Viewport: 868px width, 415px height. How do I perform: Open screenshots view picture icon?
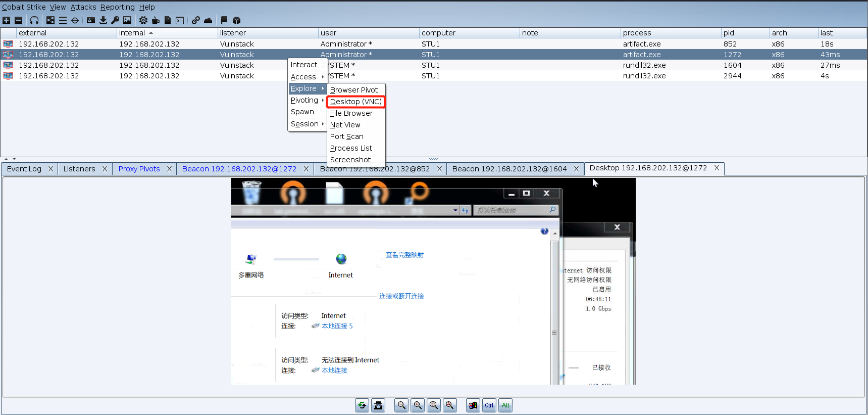(127, 20)
